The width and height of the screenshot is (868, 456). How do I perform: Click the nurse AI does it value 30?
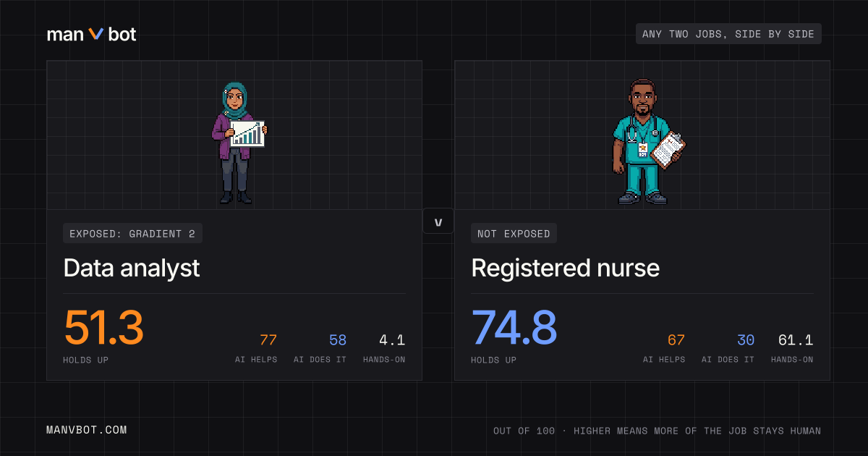pos(746,340)
